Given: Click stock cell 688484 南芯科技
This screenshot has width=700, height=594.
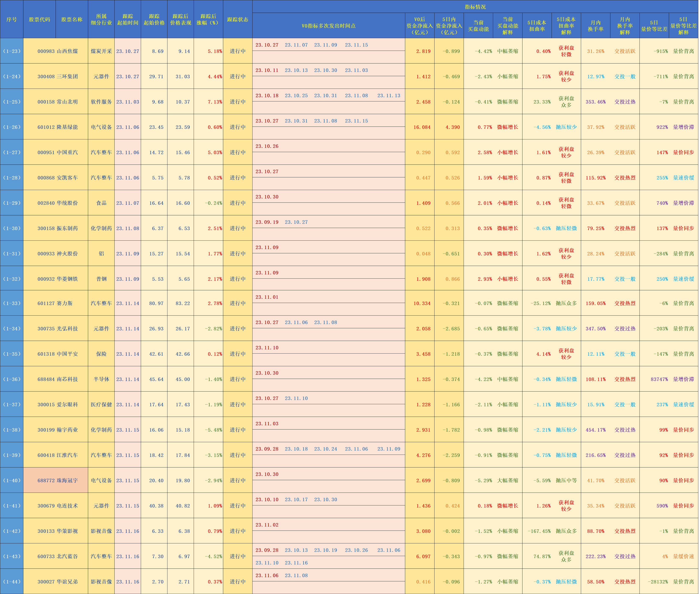Looking at the screenshot, I should tap(56, 379).
